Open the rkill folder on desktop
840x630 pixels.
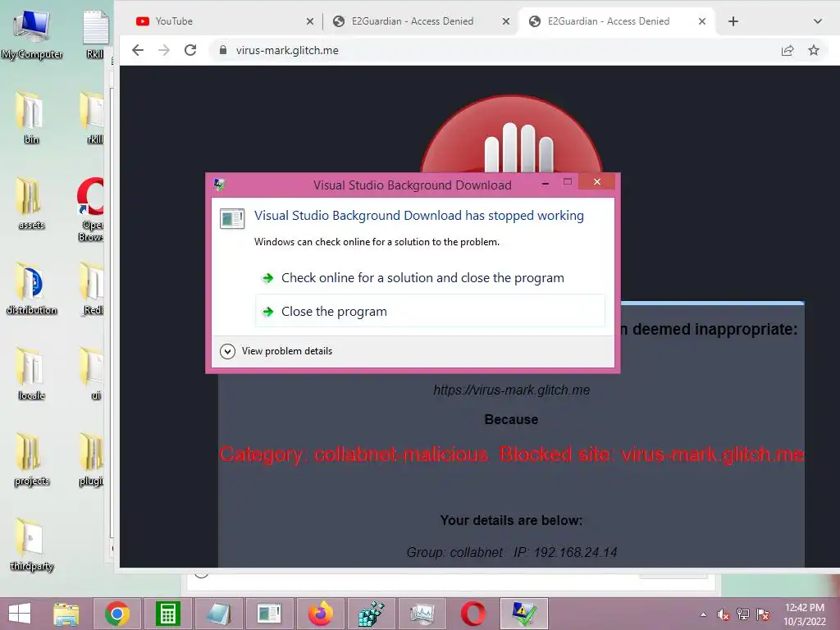coord(94,118)
